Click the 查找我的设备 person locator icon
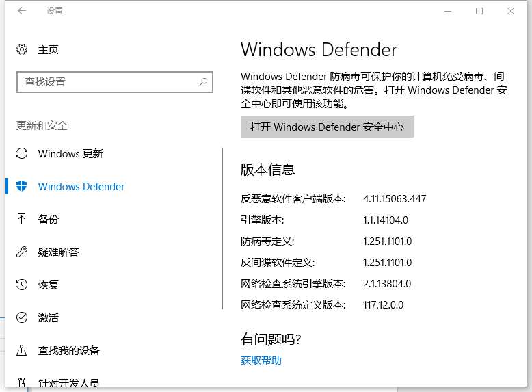Image resolution: width=532 pixels, height=392 pixels. click(22, 350)
